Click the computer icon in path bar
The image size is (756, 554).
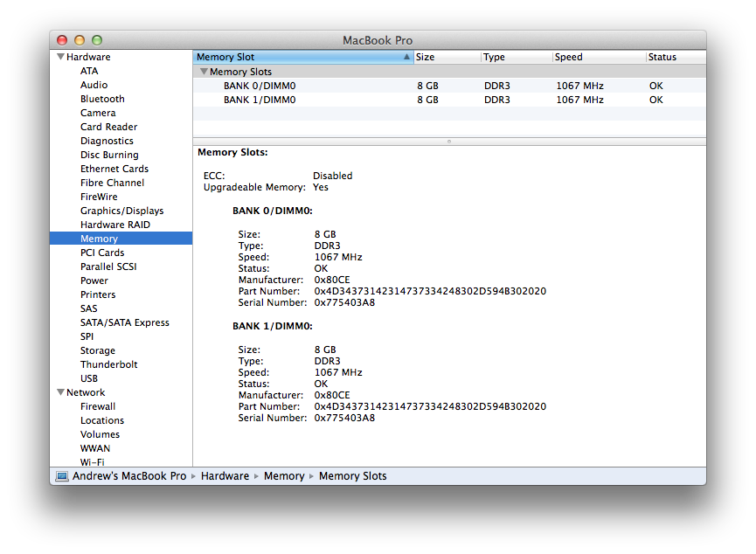pyautogui.click(x=62, y=476)
